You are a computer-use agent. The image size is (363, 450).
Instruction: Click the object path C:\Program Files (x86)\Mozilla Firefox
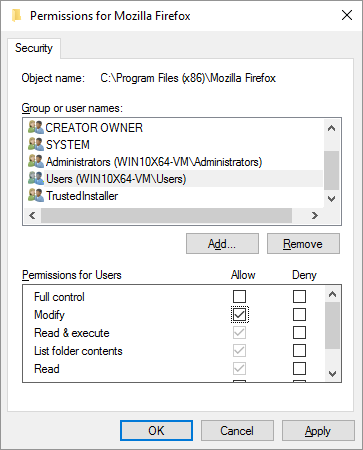pos(188,78)
